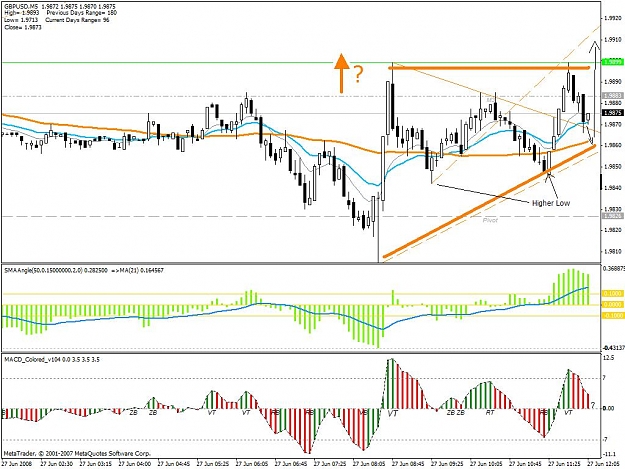Click the 'Previous Days Range= 180' label
Screen dimensions: 625x469
[x=82, y=13]
